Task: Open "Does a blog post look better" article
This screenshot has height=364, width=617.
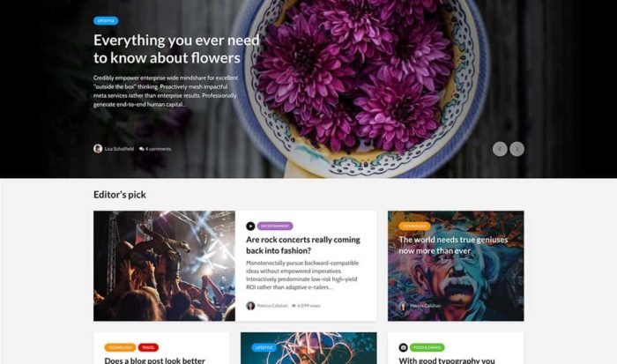Action: [154, 360]
